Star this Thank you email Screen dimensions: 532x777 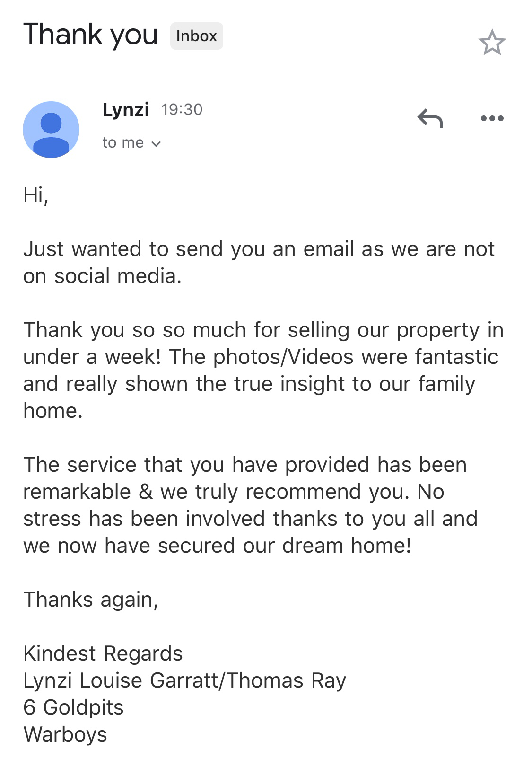[x=492, y=43]
